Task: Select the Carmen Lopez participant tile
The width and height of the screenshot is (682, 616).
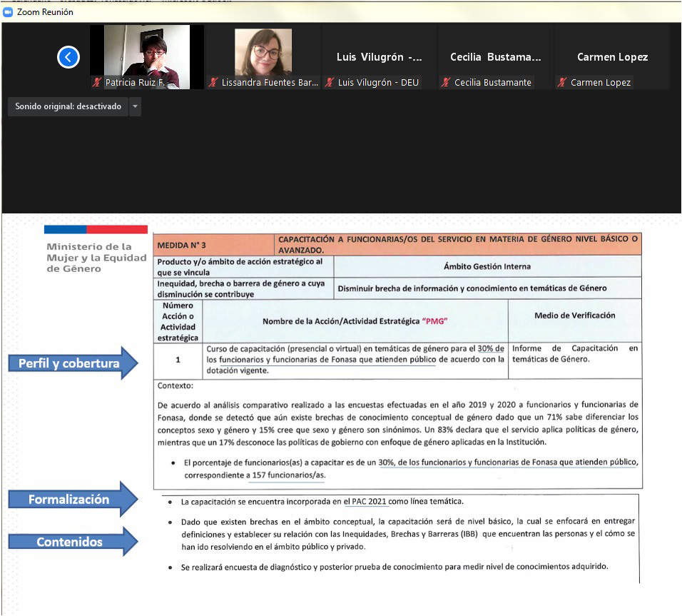Action: (612, 57)
